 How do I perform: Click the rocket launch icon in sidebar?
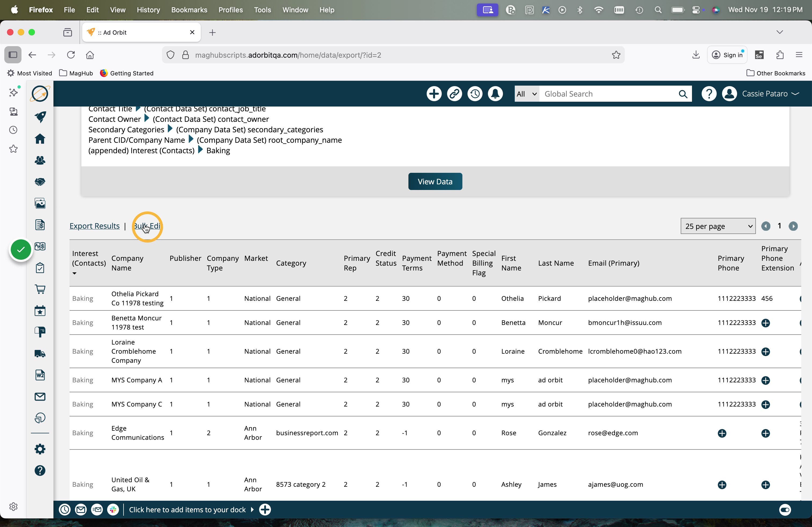(x=40, y=117)
